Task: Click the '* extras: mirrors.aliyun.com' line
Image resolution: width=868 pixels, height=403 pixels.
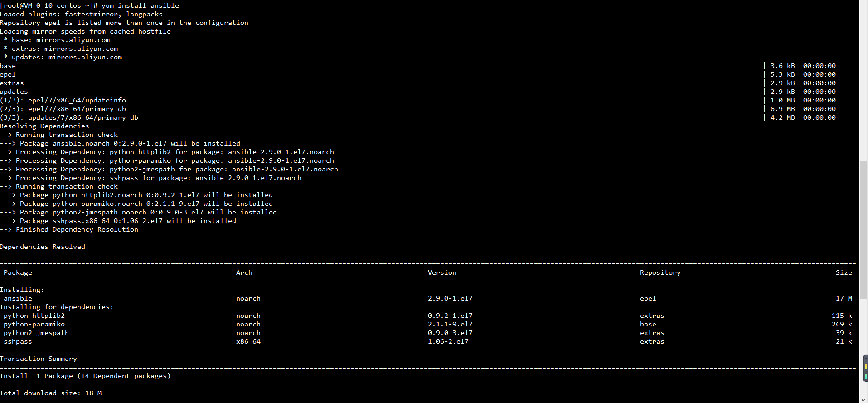Action: (61, 49)
